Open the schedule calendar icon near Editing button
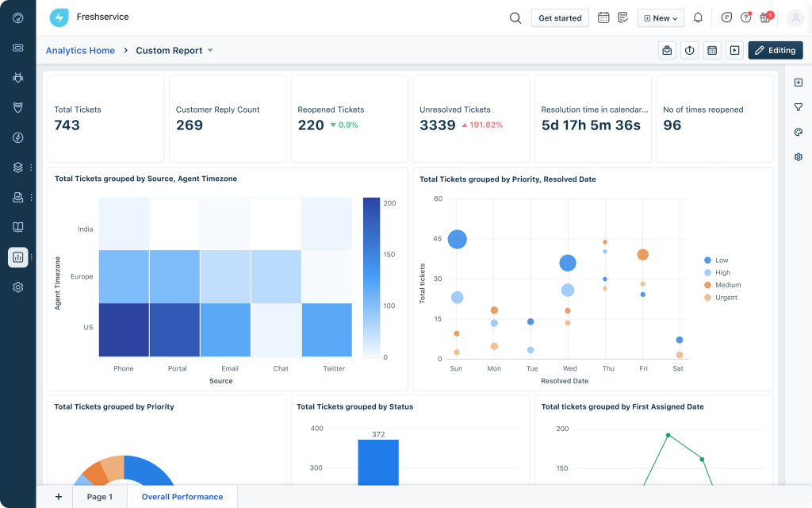 pyautogui.click(x=712, y=50)
